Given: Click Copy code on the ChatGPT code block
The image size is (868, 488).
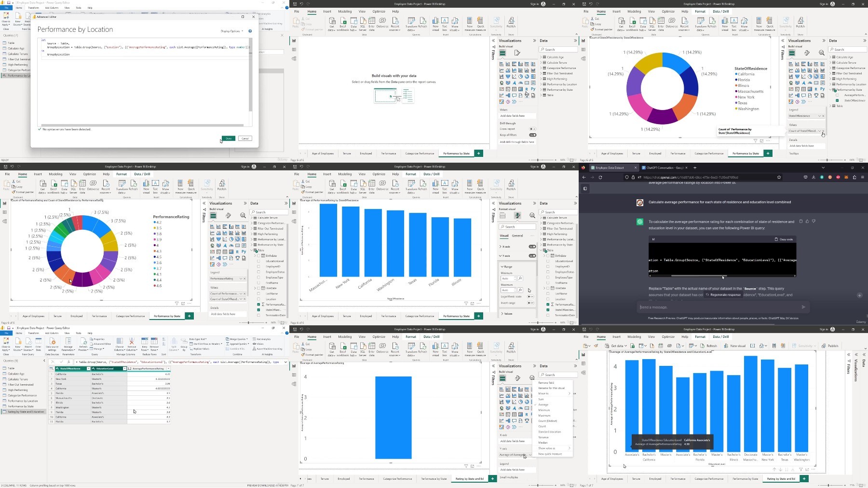Looking at the screenshot, I should click(784, 239).
